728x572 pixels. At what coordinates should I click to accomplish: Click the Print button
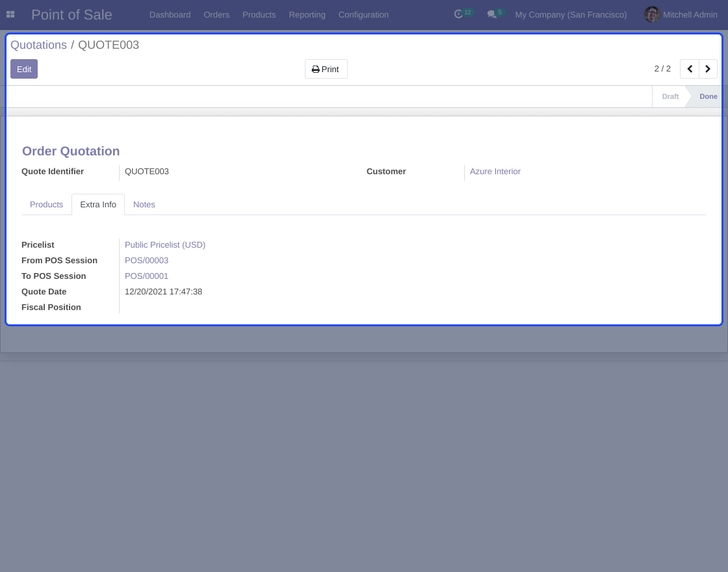(x=326, y=69)
